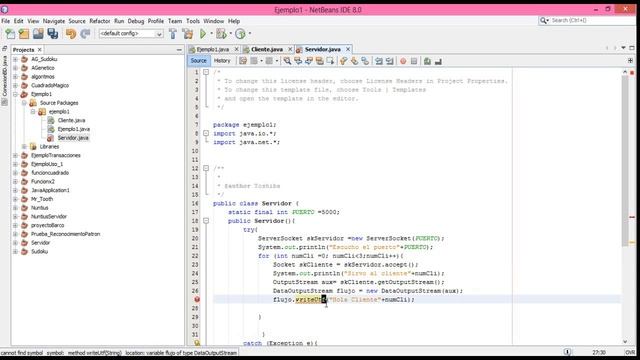Click Next Bookmark icon
Image resolution: width=640 pixels, height=360 pixels.
[x=354, y=61]
